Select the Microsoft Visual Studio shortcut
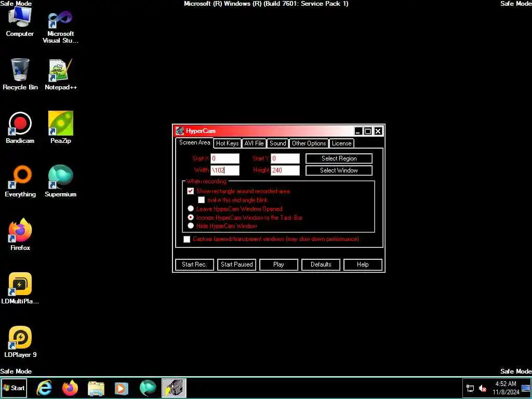 [60, 27]
